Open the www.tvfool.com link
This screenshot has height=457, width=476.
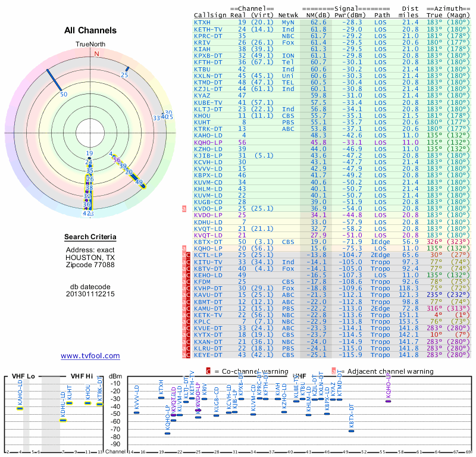click(x=90, y=356)
